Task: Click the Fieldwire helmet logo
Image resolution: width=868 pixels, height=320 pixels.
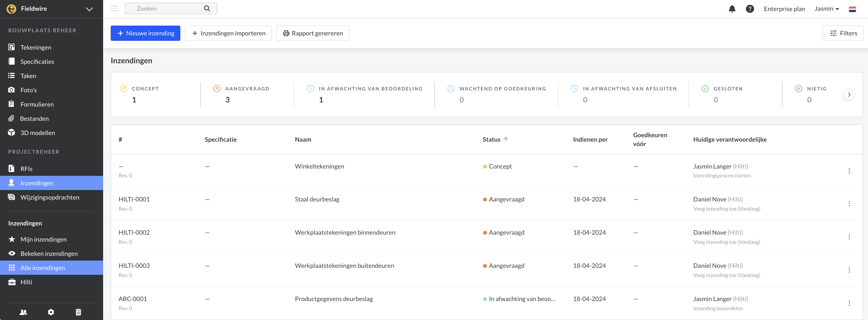Action: [11, 9]
